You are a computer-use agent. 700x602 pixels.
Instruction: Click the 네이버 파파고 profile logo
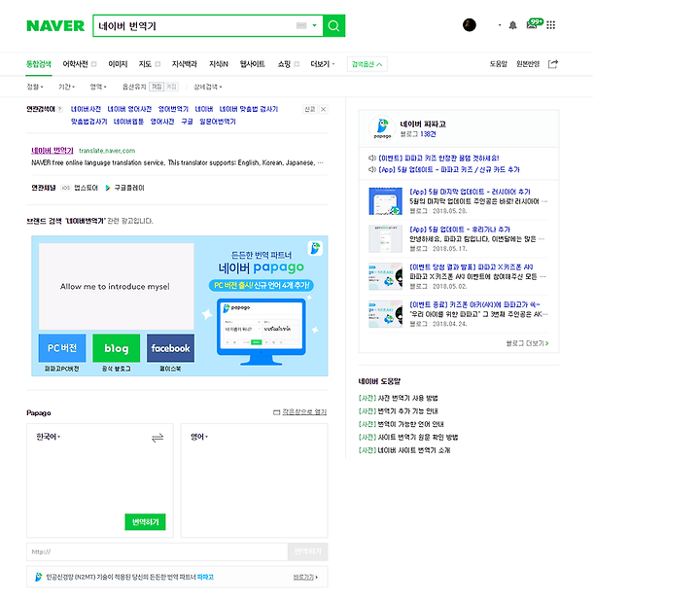pyautogui.click(x=382, y=128)
